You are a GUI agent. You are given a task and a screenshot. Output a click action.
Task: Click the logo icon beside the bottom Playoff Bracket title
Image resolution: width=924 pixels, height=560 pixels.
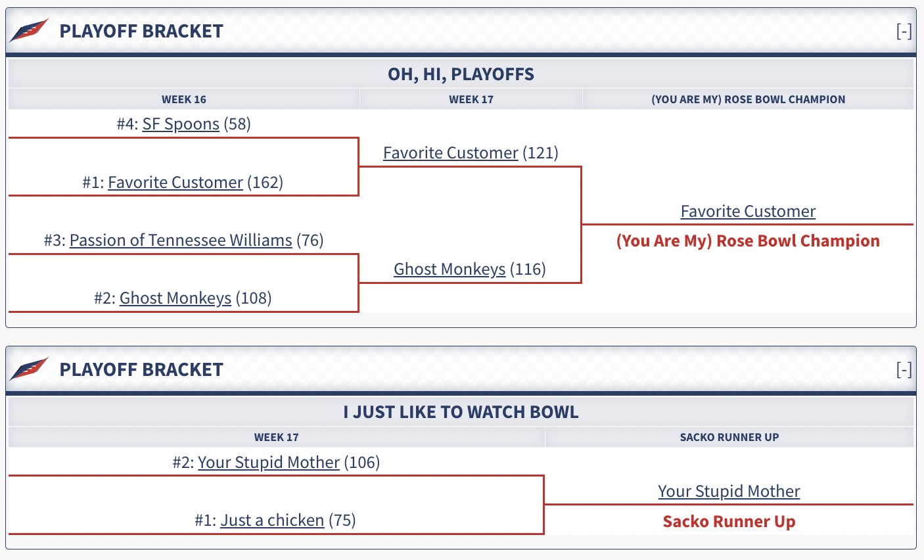pyautogui.click(x=30, y=369)
